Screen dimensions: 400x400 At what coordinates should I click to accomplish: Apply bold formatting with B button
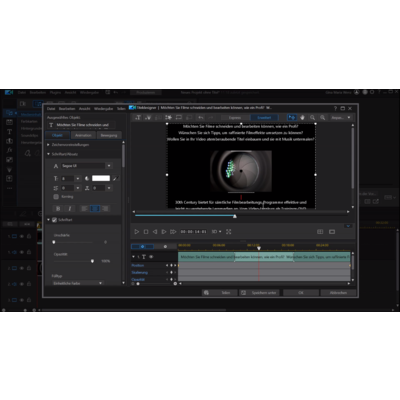58,209
